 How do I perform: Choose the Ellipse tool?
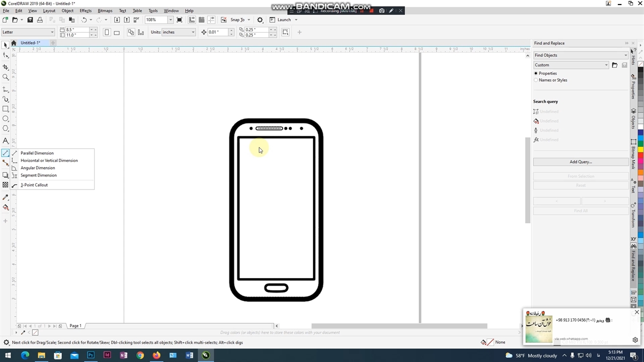(x=6, y=119)
